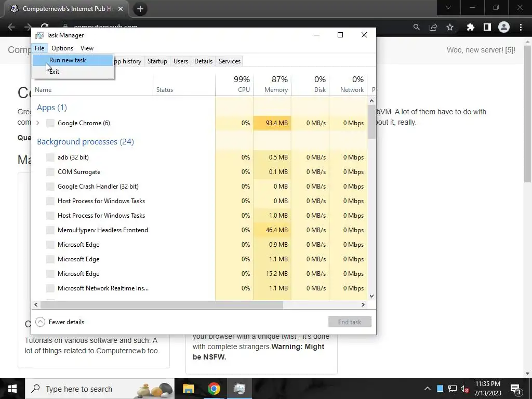Image resolution: width=532 pixels, height=399 pixels.
Task: Open Chrome's Extensions puzzle icon
Action: pos(470,27)
